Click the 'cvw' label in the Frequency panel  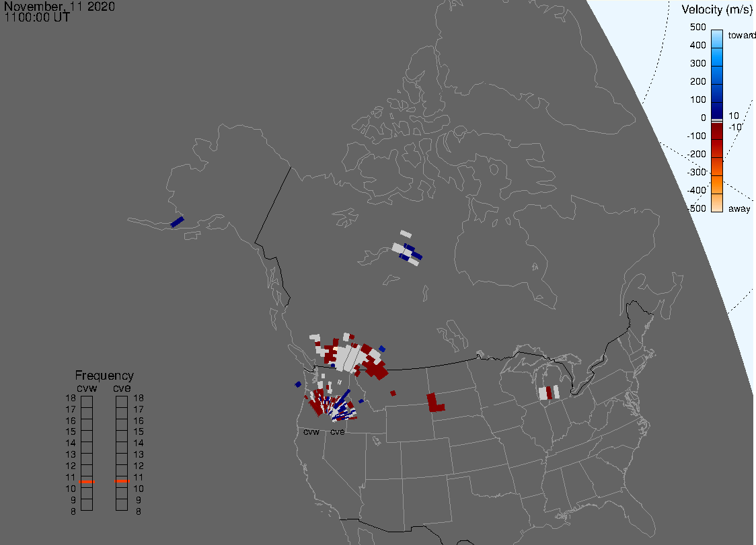(x=87, y=388)
